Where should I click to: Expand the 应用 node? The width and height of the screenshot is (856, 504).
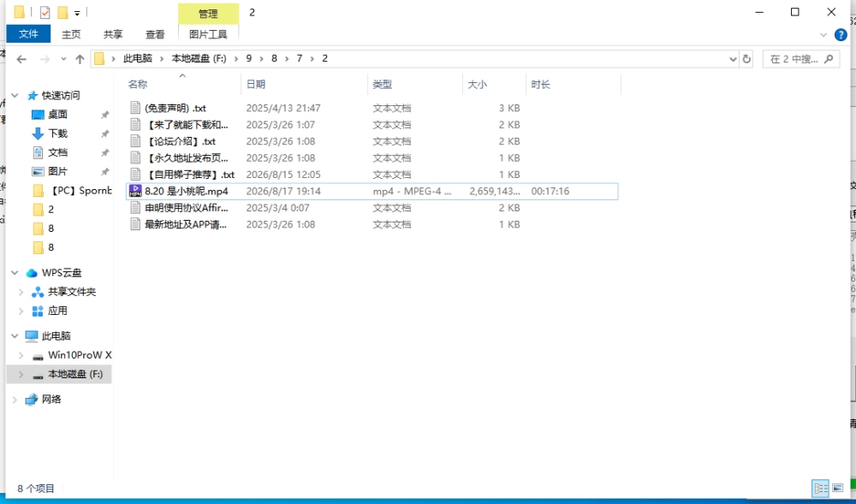pyautogui.click(x=21, y=311)
